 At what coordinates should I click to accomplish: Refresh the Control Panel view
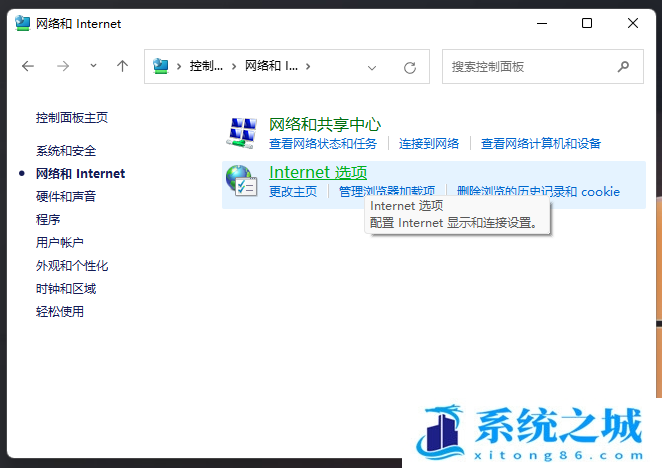tap(410, 68)
